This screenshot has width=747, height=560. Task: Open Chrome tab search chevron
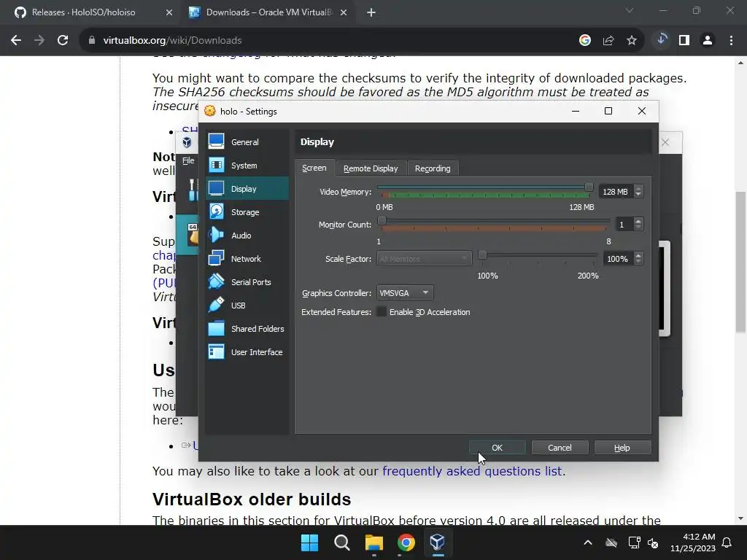tap(630, 10)
